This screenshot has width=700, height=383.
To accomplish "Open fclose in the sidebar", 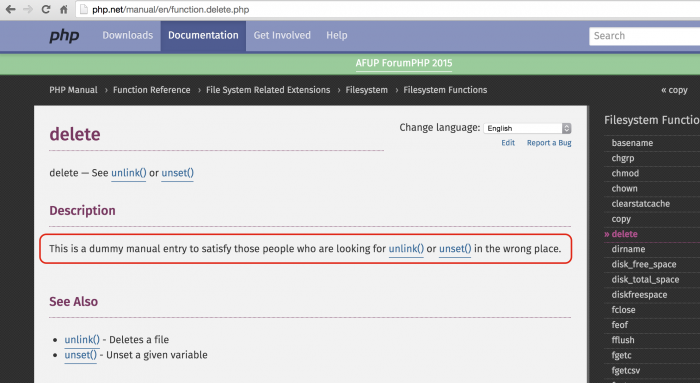I will click(623, 310).
